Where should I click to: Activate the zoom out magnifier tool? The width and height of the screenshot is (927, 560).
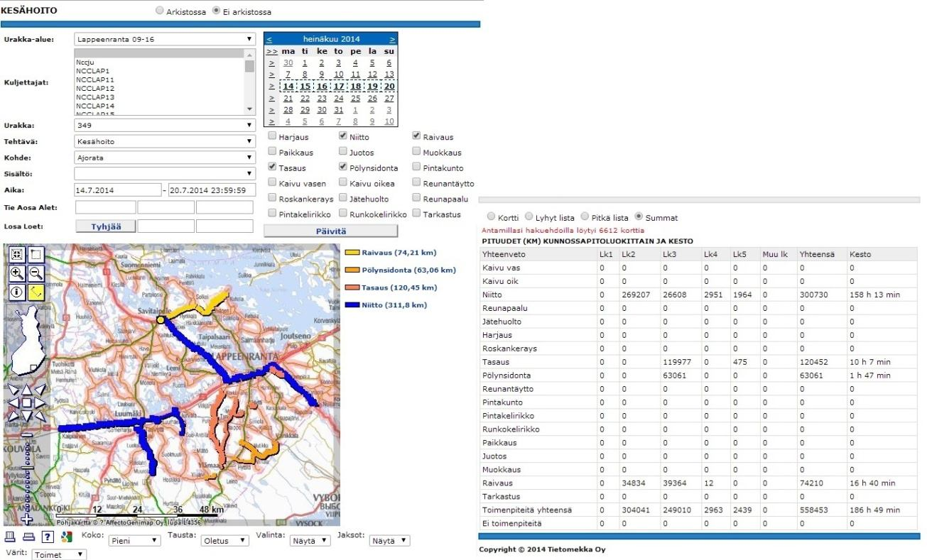[x=36, y=273]
